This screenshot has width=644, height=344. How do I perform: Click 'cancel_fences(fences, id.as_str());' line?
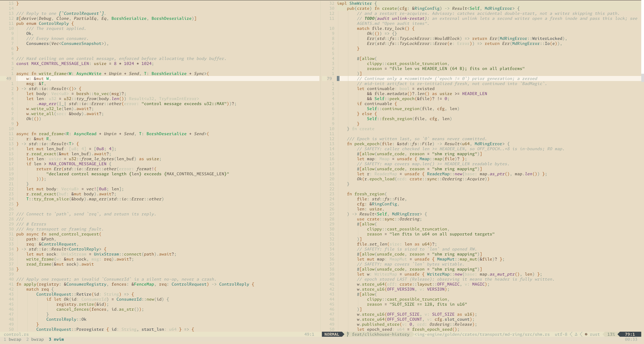[100, 309]
